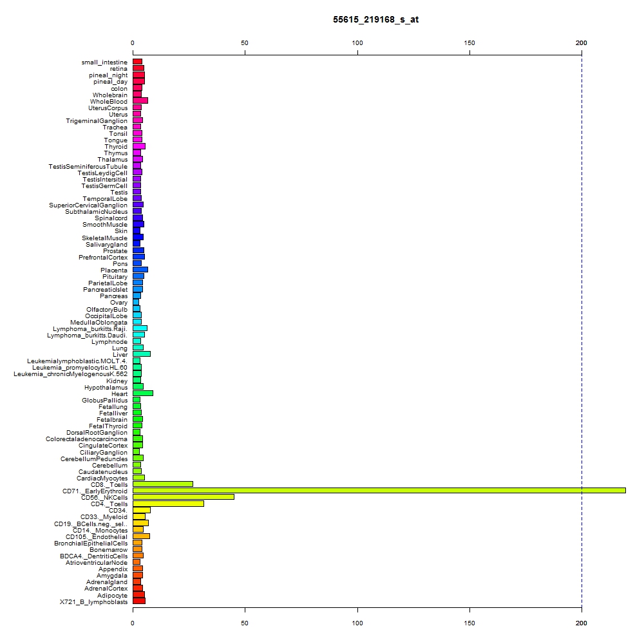This screenshot has width=644, height=644.
Task: Click the BronchialEpithelialCells label
Action: click(x=91, y=544)
